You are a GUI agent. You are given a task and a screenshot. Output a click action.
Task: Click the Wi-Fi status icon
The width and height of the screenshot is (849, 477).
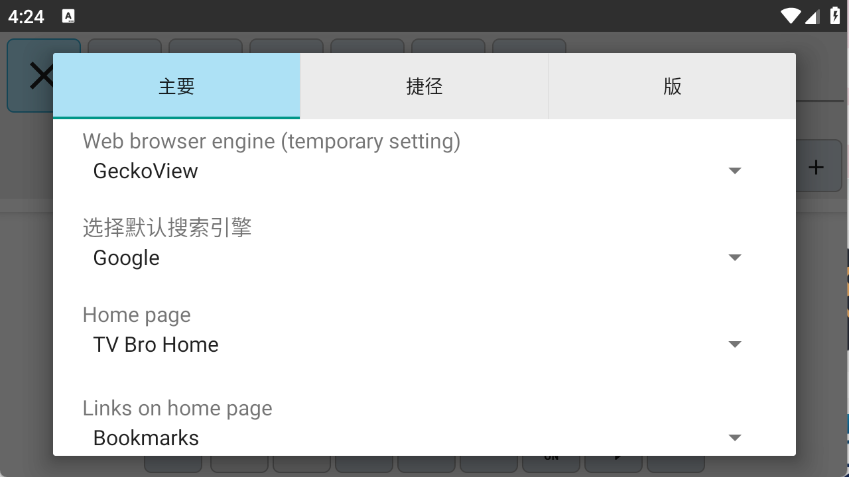(x=792, y=16)
